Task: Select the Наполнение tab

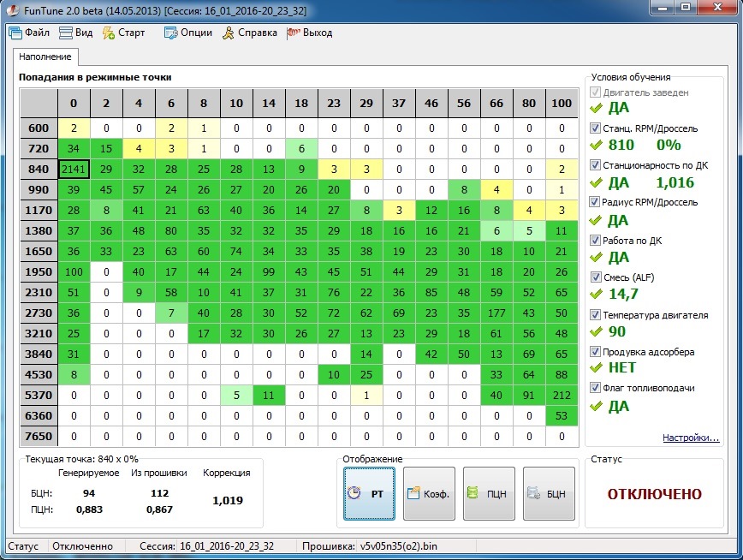Action: tap(45, 57)
